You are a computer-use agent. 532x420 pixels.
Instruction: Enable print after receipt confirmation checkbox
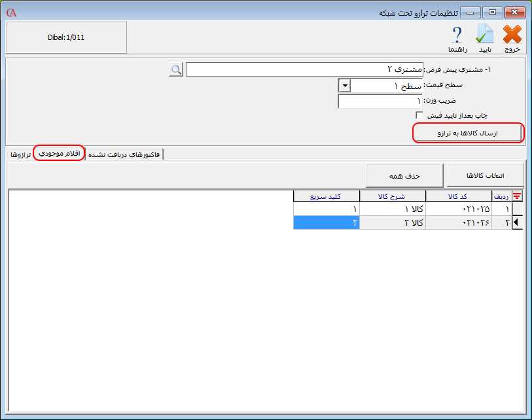pyautogui.click(x=420, y=116)
